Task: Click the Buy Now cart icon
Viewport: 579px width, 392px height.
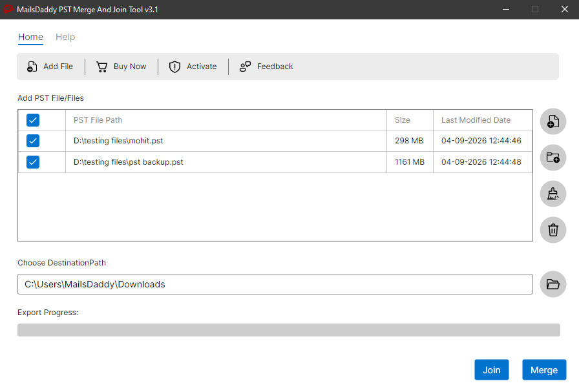Action: point(102,67)
